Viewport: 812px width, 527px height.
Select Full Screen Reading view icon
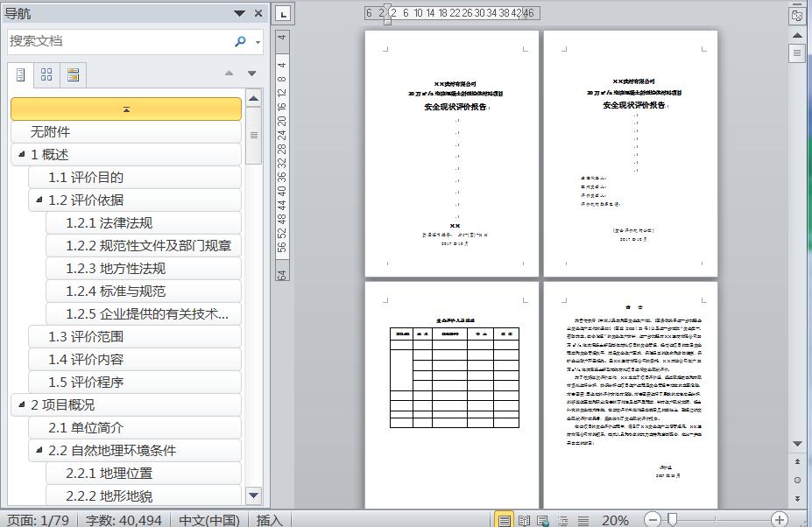[524, 520]
